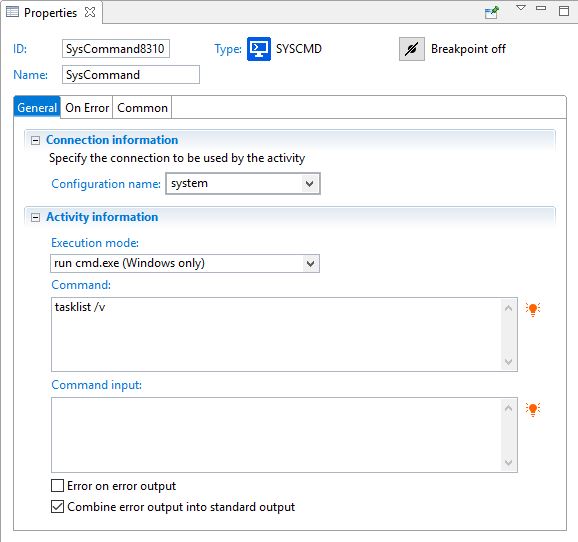Click the 'Specify the connection to be used' text

177,158
